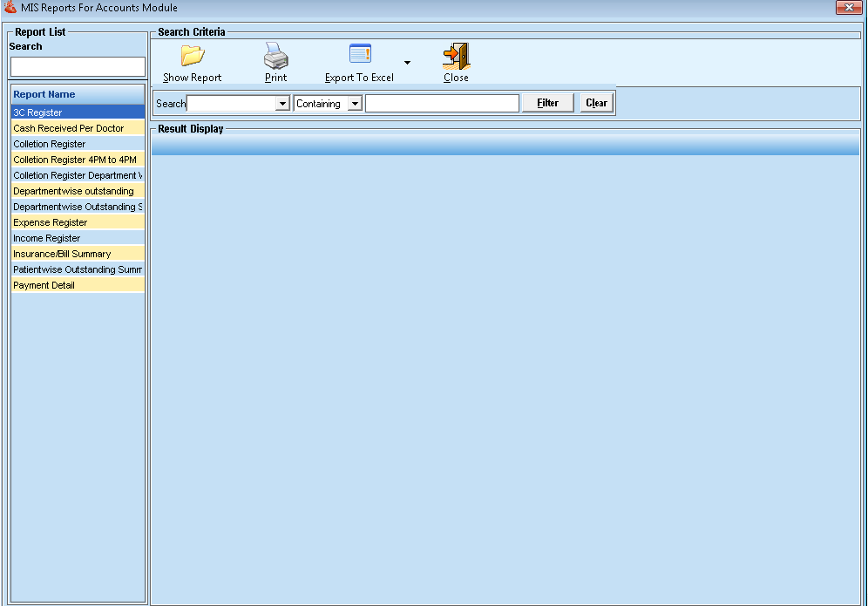Select the Payment Detail report
This screenshot has height=606, width=868.
pyautogui.click(x=78, y=285)
